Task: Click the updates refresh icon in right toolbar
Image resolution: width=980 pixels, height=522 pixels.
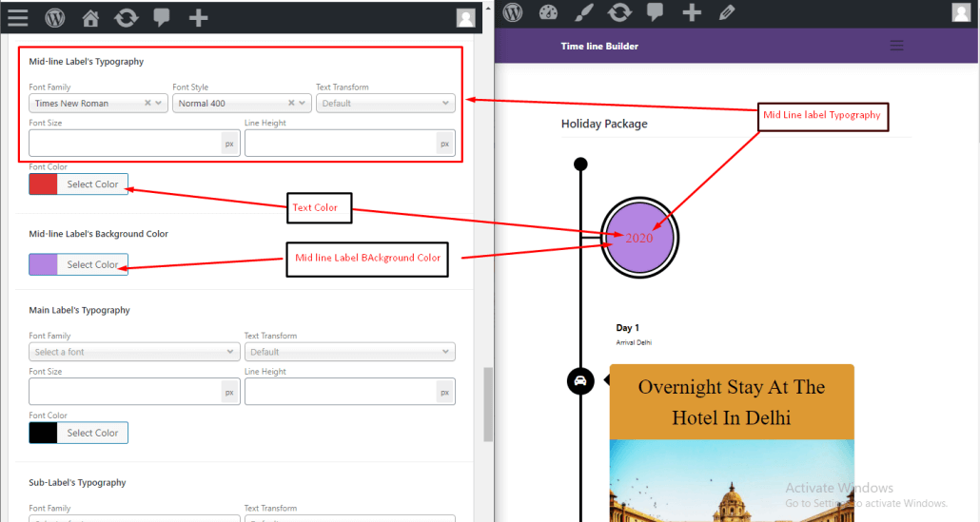Action: click(x=619, y=12)
